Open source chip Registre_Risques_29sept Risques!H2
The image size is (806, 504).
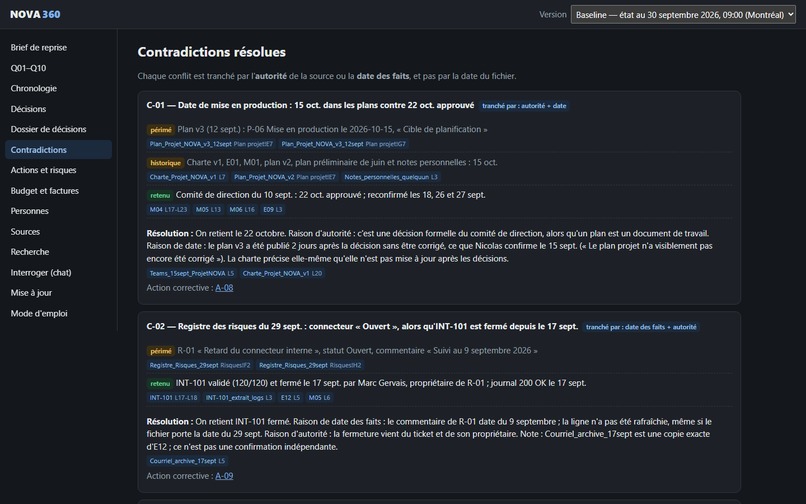[x=310, y=365]
